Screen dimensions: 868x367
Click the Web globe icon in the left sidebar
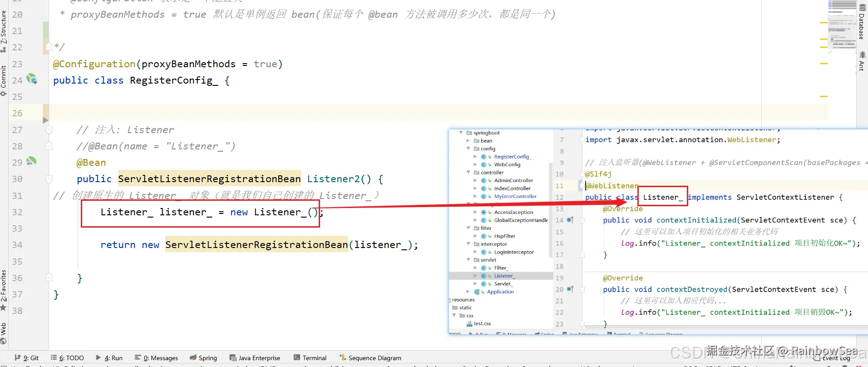pos(4,341)
